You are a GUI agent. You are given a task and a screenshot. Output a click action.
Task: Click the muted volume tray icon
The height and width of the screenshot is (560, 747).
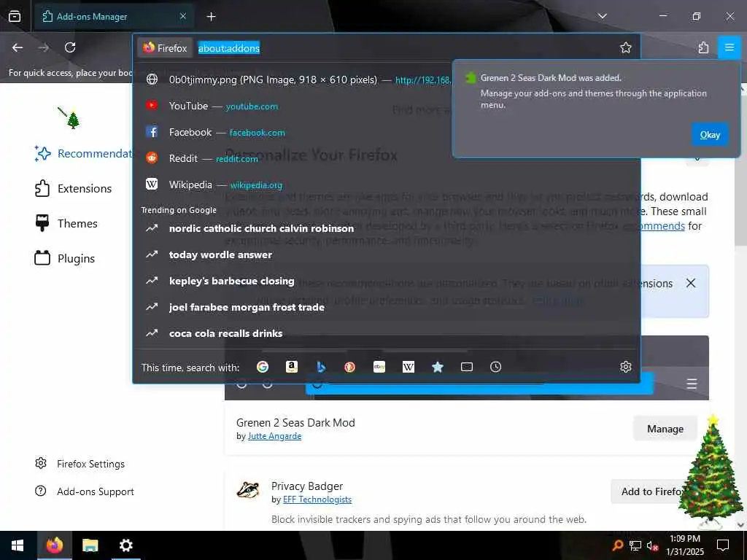652,545
